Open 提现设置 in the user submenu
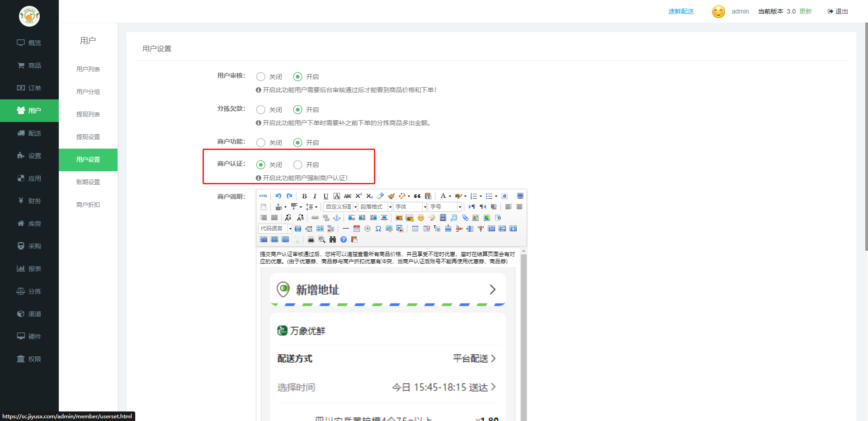The image size is (868, 421). tap(88, 137)
